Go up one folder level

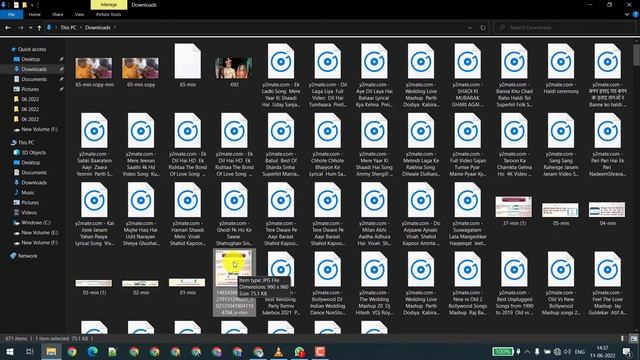(39, 28)
